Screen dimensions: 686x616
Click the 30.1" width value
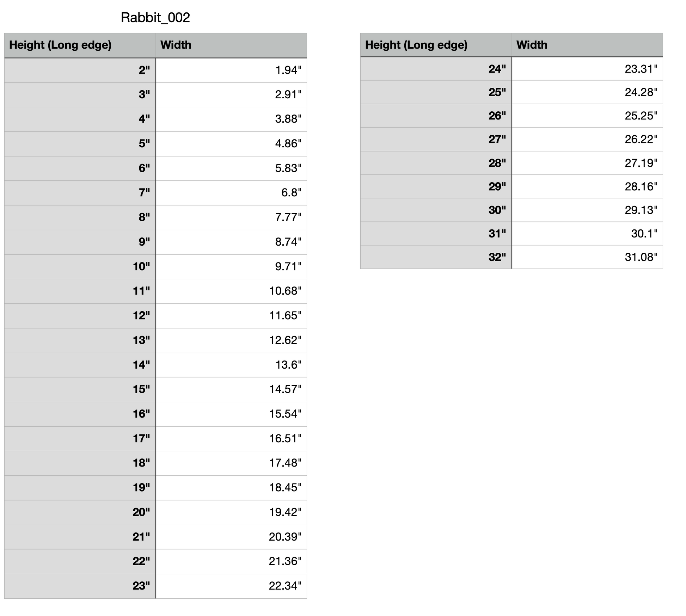coord(644,233)
